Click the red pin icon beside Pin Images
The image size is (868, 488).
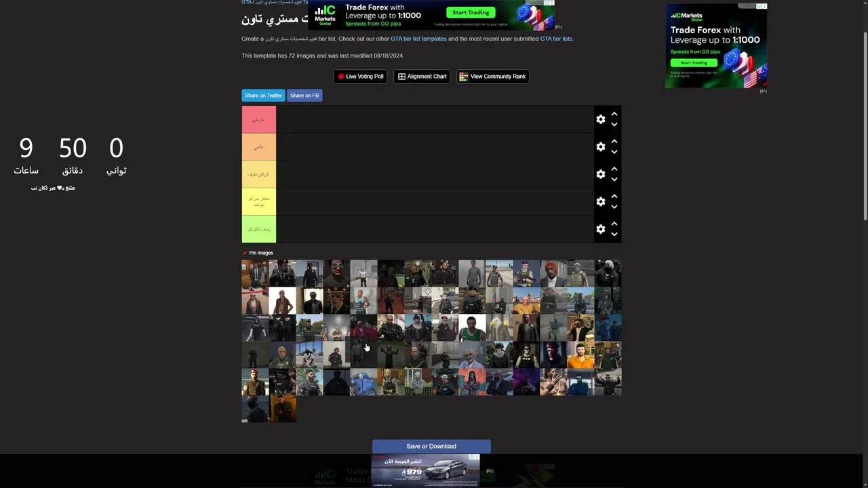pyautogui.click(x=244, y=253)
